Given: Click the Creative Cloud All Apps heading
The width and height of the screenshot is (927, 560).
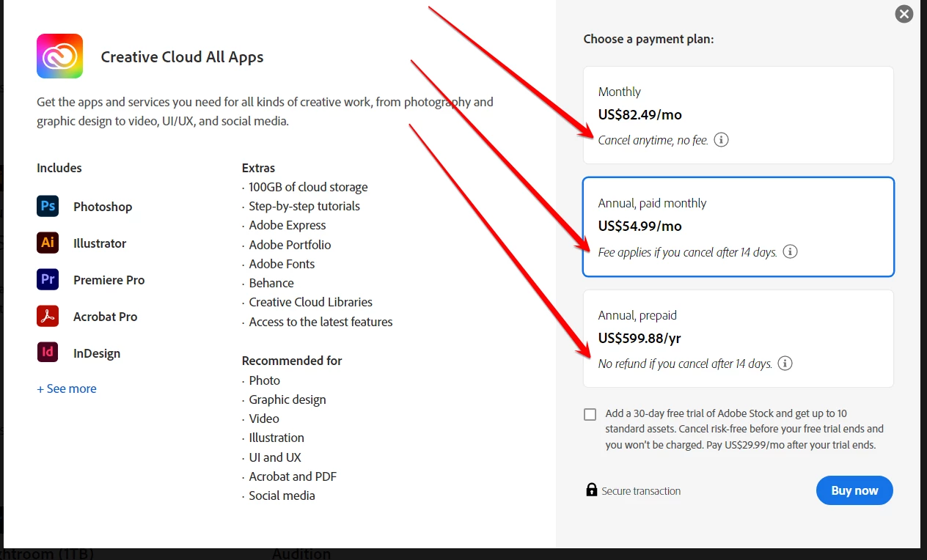Looking at the screenshot, I should (182, 57).
